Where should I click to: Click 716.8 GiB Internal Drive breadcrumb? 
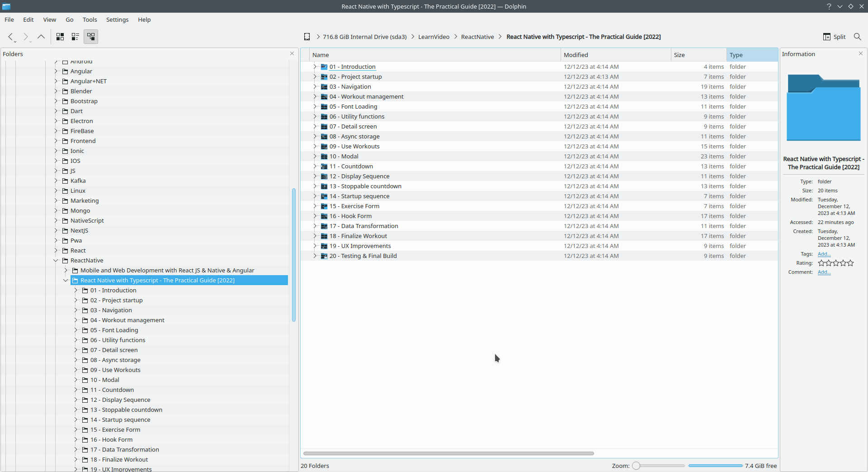[365, 37]
